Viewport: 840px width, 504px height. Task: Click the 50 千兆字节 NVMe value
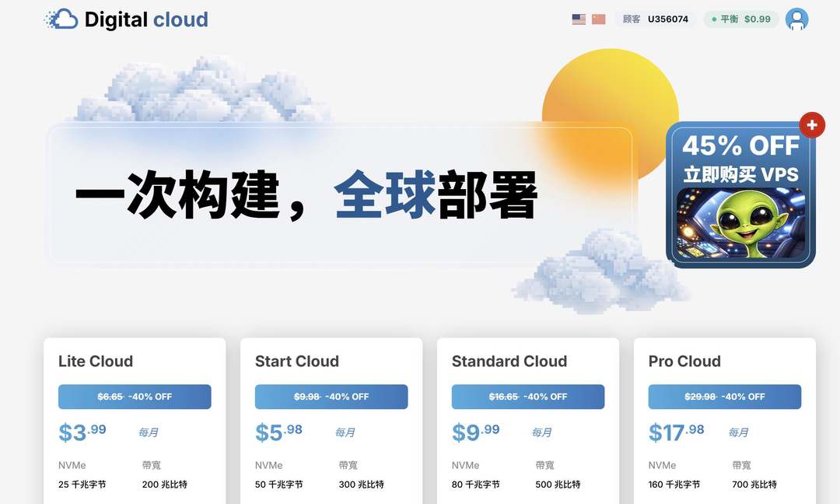[x=278, y=485]
